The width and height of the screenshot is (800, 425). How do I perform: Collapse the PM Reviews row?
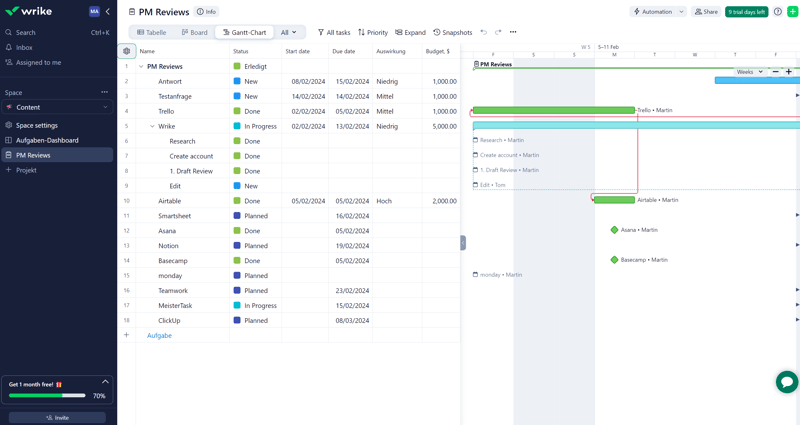click(141, 66)
